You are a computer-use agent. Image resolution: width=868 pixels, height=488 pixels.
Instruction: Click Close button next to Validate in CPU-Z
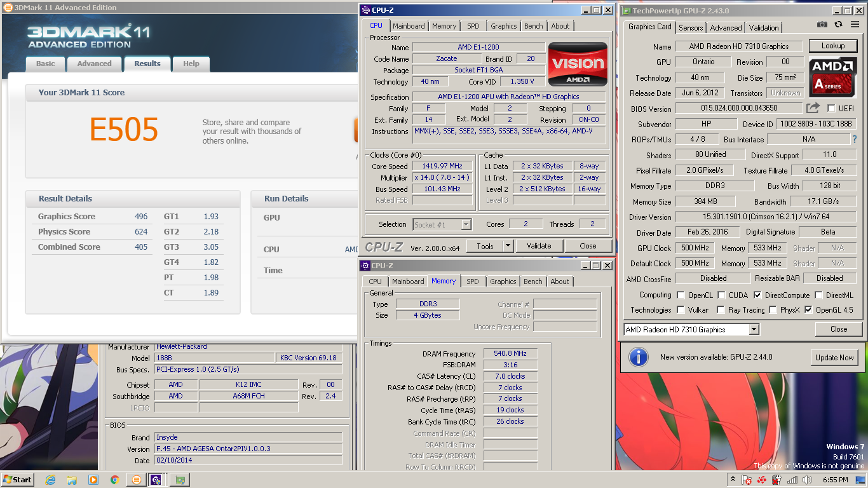588,246
